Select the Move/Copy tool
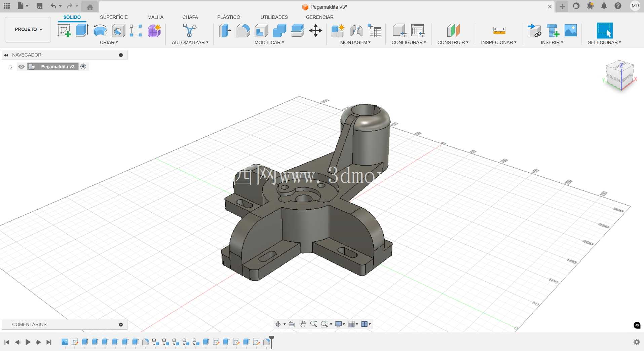This screenshot has width=644, height=351. tap(315, 31)
